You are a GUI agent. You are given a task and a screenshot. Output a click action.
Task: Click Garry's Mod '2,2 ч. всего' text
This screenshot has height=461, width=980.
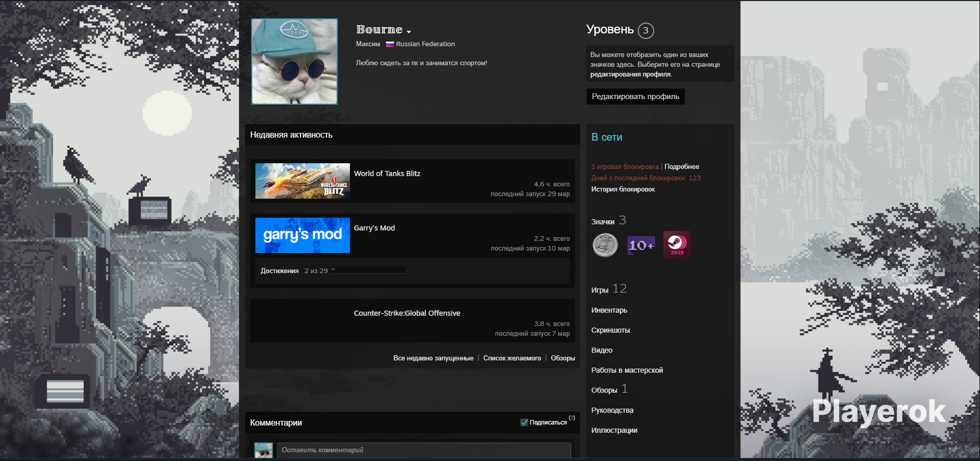(551, 239)
